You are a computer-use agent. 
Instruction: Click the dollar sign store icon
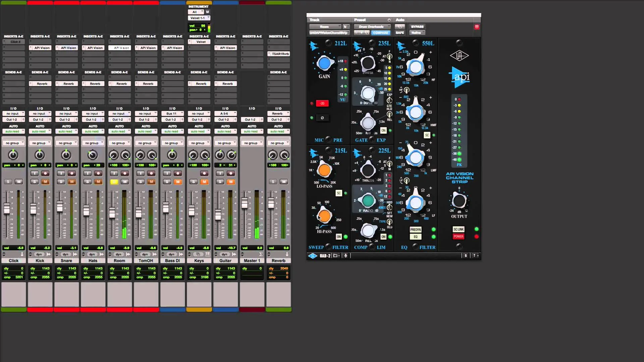point(466,256)
